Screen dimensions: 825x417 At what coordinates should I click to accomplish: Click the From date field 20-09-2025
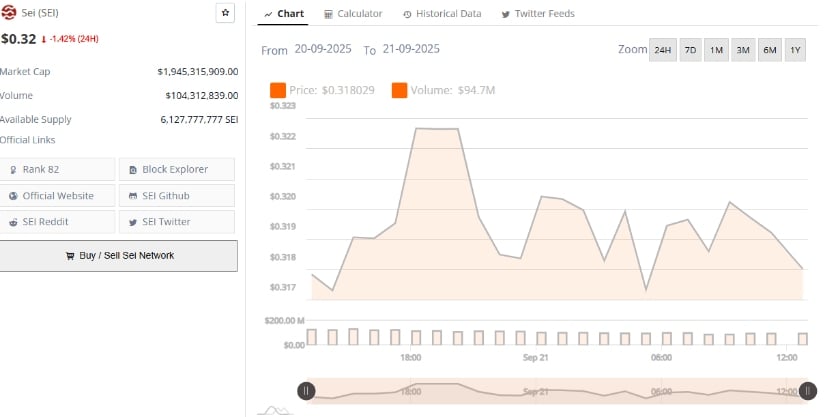[323, 49]
